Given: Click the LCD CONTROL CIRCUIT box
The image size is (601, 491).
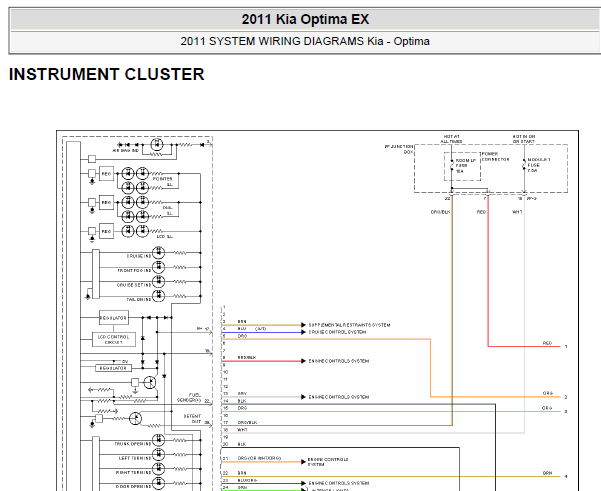Looking at the screenshot, I should click(114, 340).
